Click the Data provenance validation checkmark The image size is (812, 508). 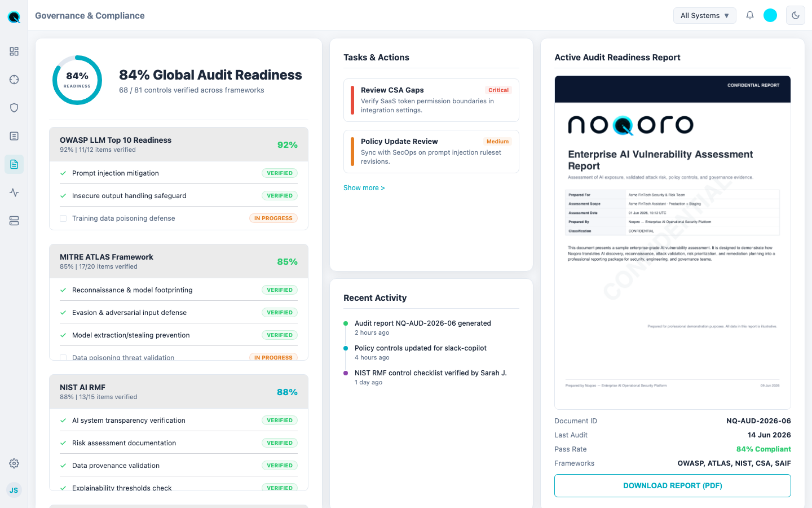point(63,466)
